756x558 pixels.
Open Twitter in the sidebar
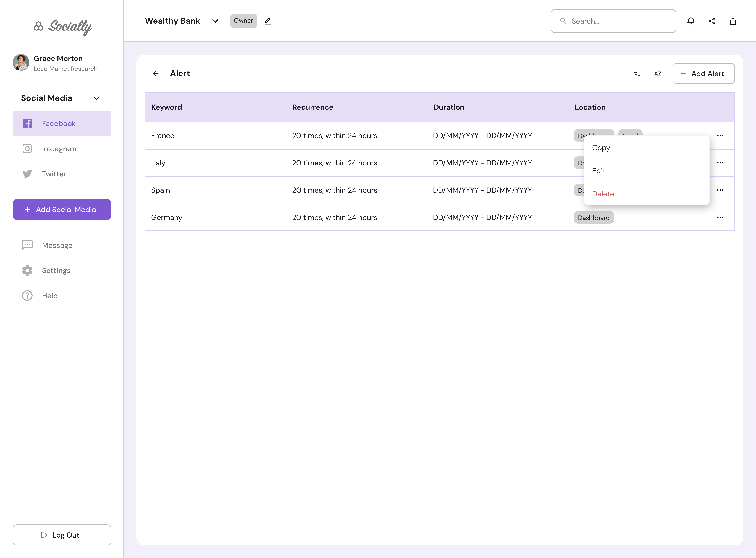pos(54,174)
